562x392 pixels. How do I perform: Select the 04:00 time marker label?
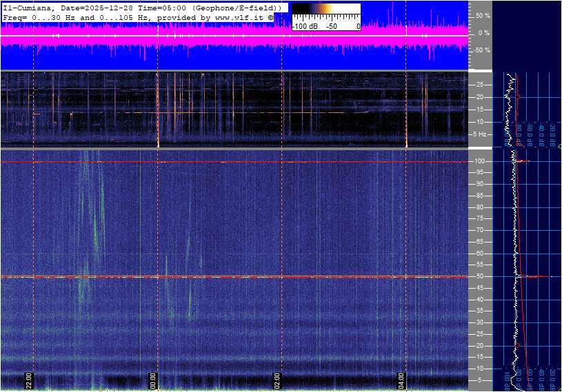point(401,380)
